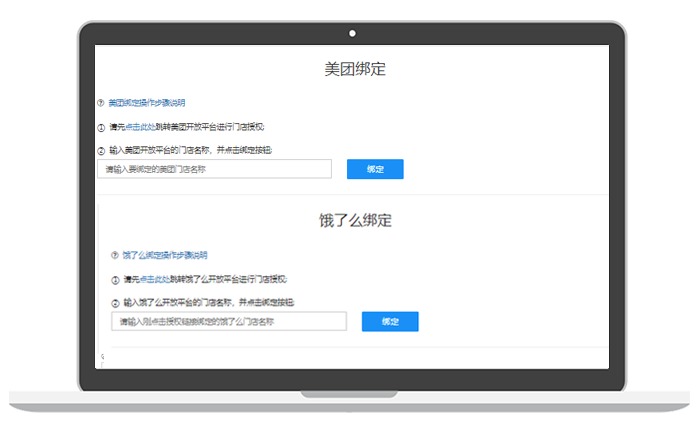Open the 饿了么绑定操作步骤说明 link
The width and height of the screenshot is (699, 423).
(165, 255)
